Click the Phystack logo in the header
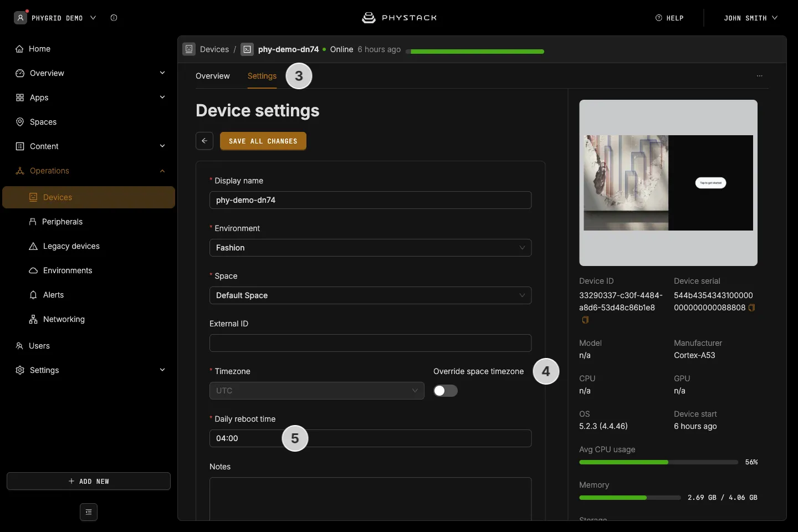The image size is (798, 532). 399,18
